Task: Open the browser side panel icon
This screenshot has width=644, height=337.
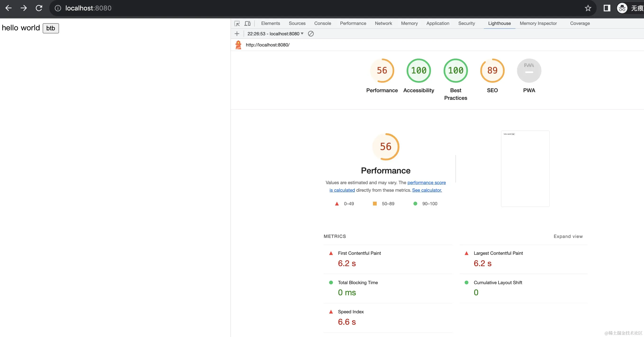Action: (x=607, y=8)
